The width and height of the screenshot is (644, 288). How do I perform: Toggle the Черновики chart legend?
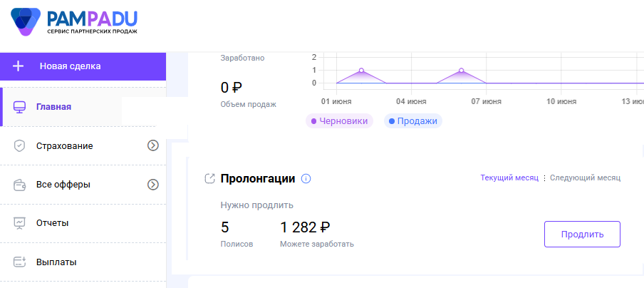(340, 121)
